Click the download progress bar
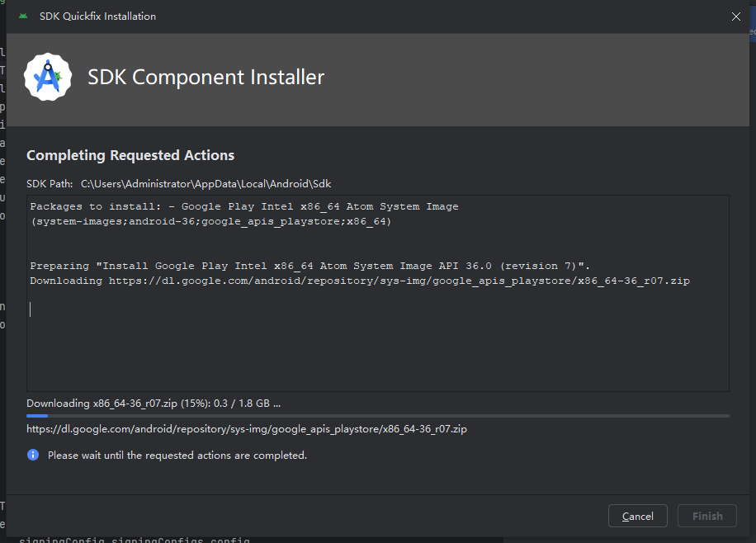 point(377,416)
